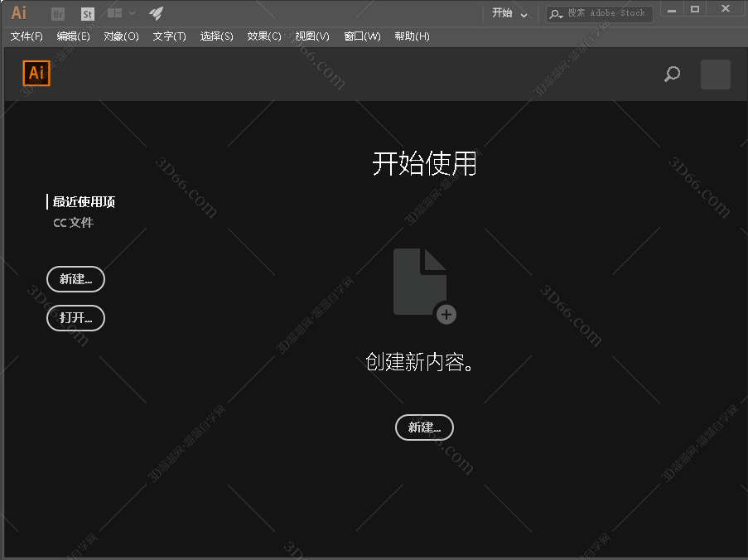Viewport: 748px width, 560px height.
Task: Click the 创建新内容。 text
Action: pyautogui.click(x=419, y=362)
